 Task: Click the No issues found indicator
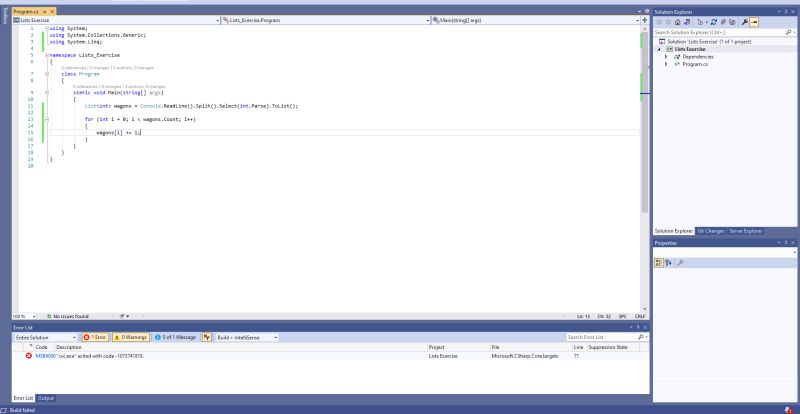point(67,316)
